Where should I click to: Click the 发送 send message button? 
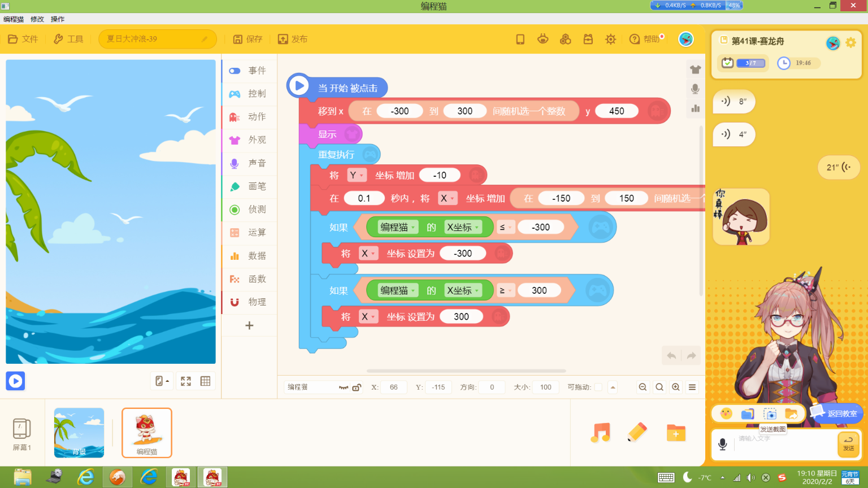(x=849, y=444)
